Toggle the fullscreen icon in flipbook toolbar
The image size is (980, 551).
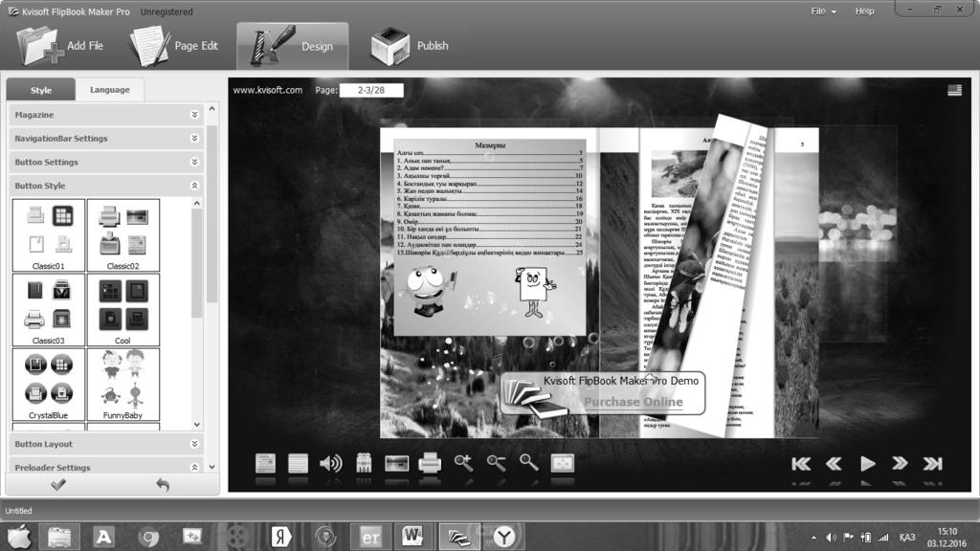(562, 464)
